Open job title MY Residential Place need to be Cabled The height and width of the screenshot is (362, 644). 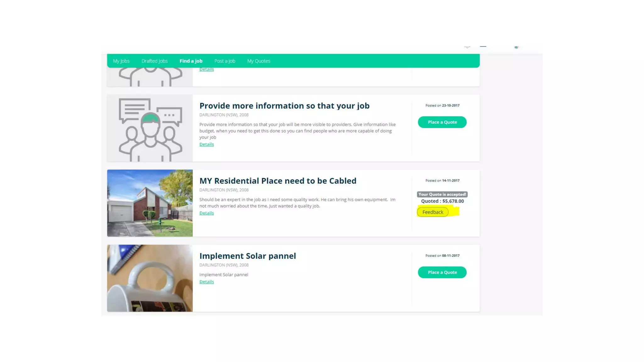[278, 181]
